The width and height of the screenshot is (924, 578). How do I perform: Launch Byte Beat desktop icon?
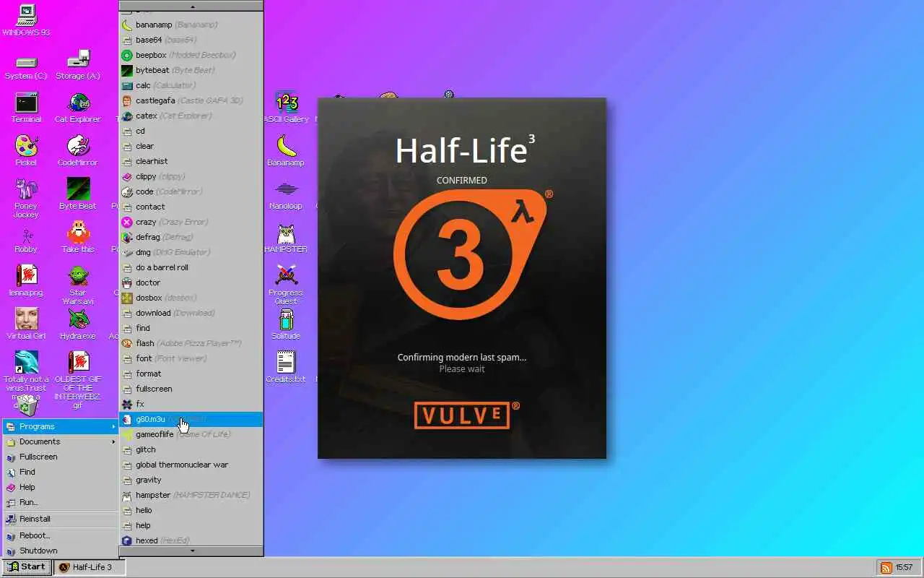coord(78,195)
